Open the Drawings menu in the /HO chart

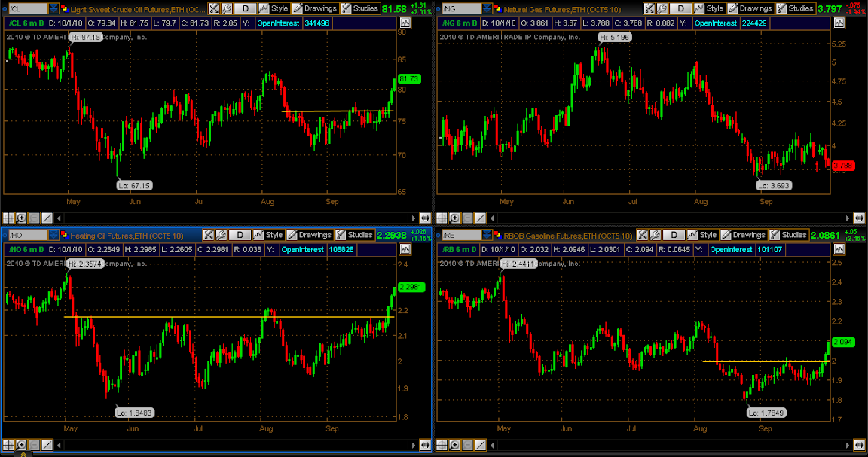[x=310, y=235]
